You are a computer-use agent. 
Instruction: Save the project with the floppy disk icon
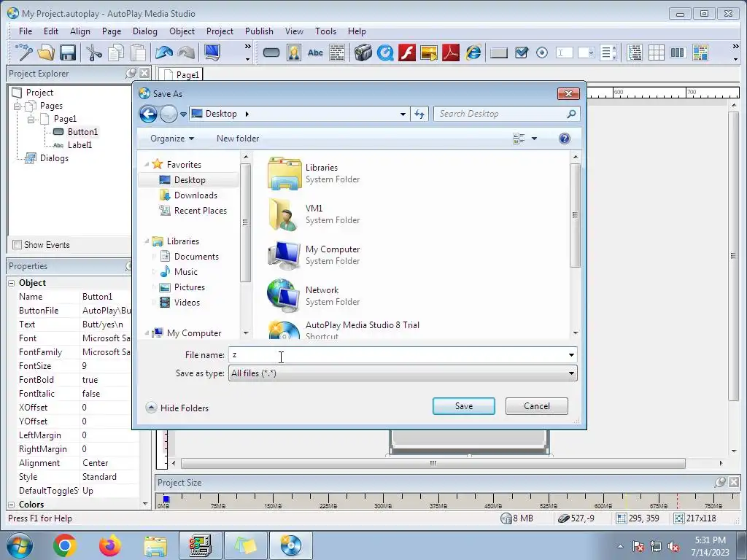pos(68,52)
